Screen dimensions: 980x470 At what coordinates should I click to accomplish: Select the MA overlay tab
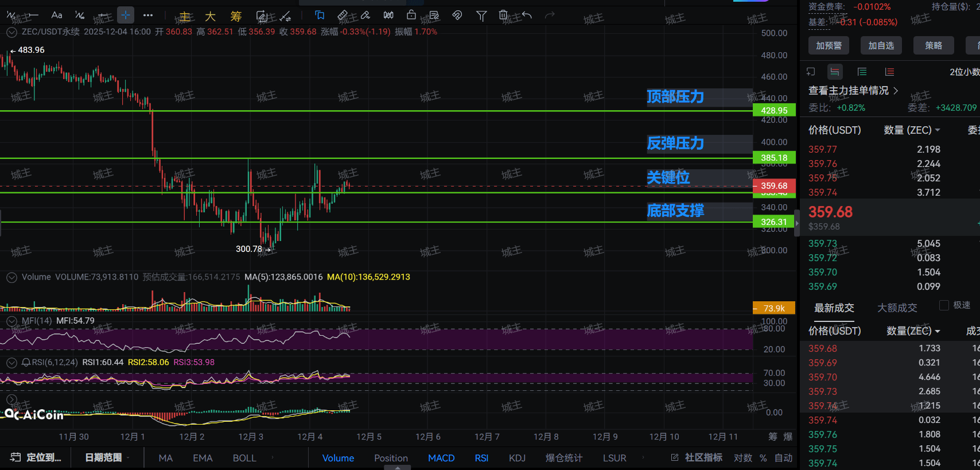click(x=165, y=458)
